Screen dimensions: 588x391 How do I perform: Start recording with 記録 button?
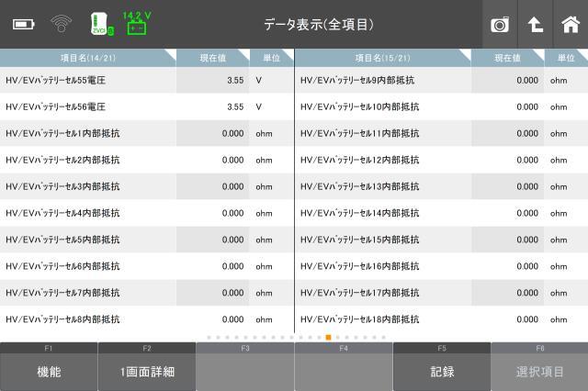[x=442, y=366]
